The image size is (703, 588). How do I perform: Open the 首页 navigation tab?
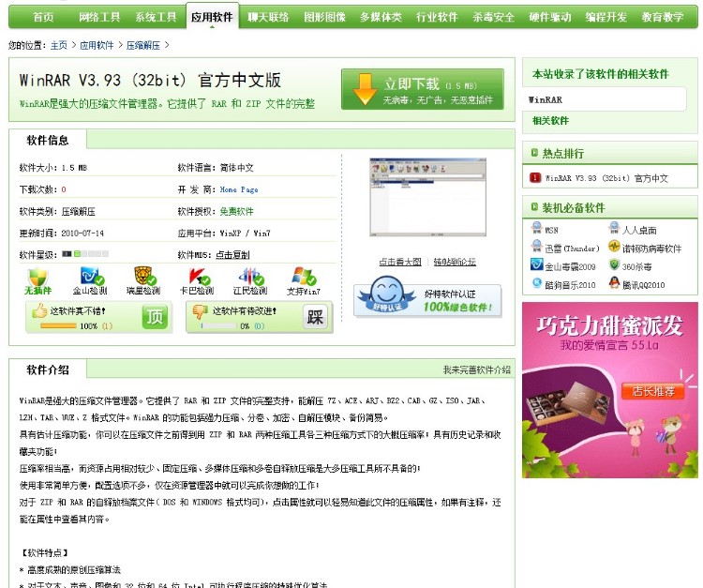click(x=43, y=17)
